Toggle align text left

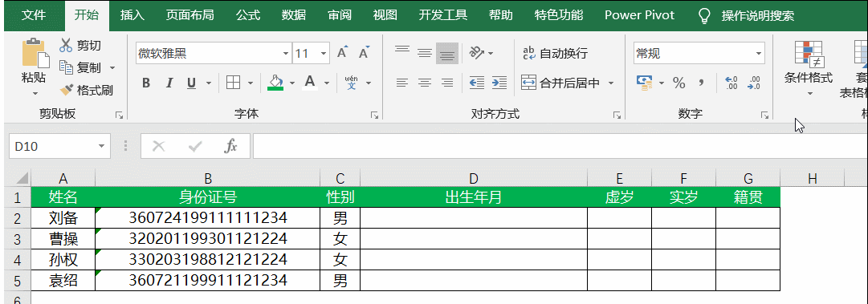click(402, 83)
